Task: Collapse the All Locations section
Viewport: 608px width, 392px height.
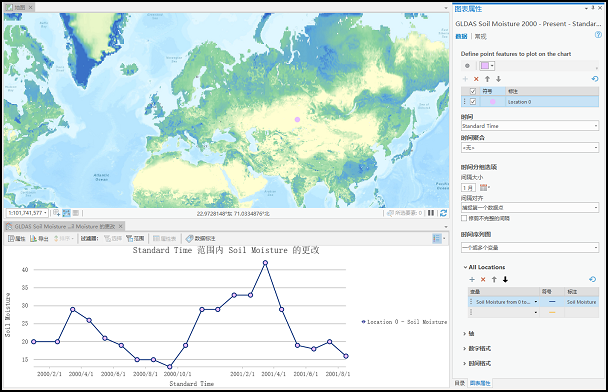Action: 465,267
